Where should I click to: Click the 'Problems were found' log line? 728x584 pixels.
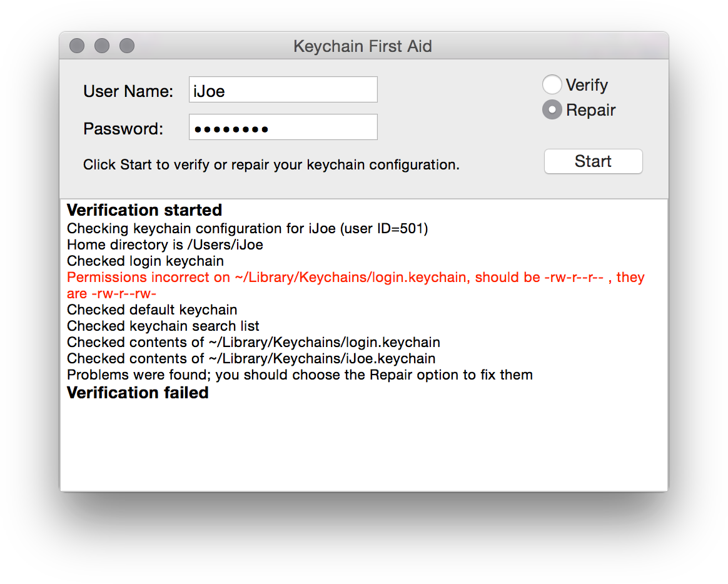(300, 375)
